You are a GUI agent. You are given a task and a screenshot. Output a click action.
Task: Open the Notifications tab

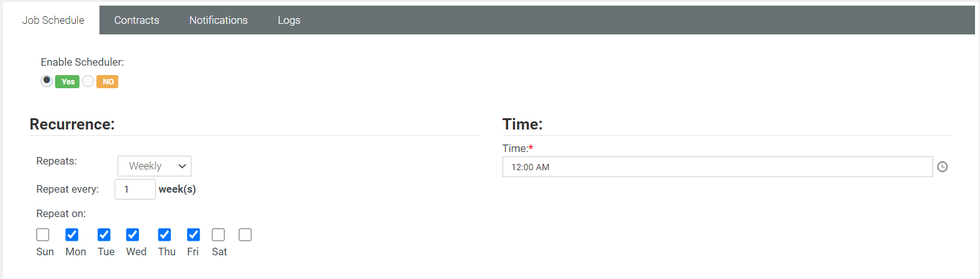pos(218,20)
